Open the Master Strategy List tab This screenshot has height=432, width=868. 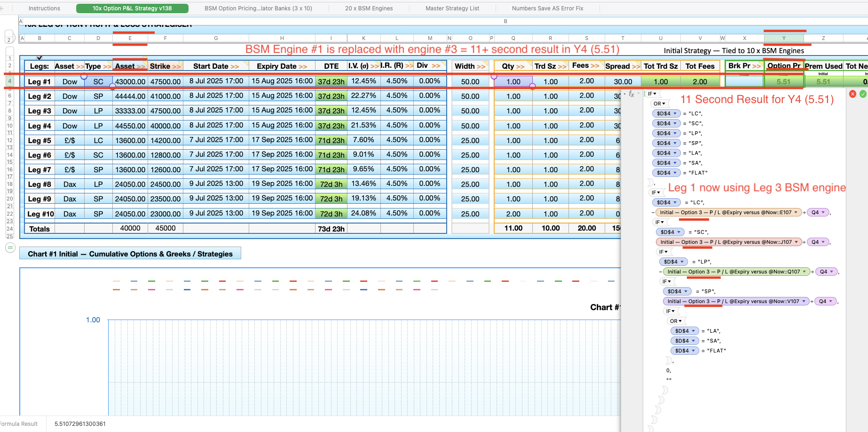point(452,8)
